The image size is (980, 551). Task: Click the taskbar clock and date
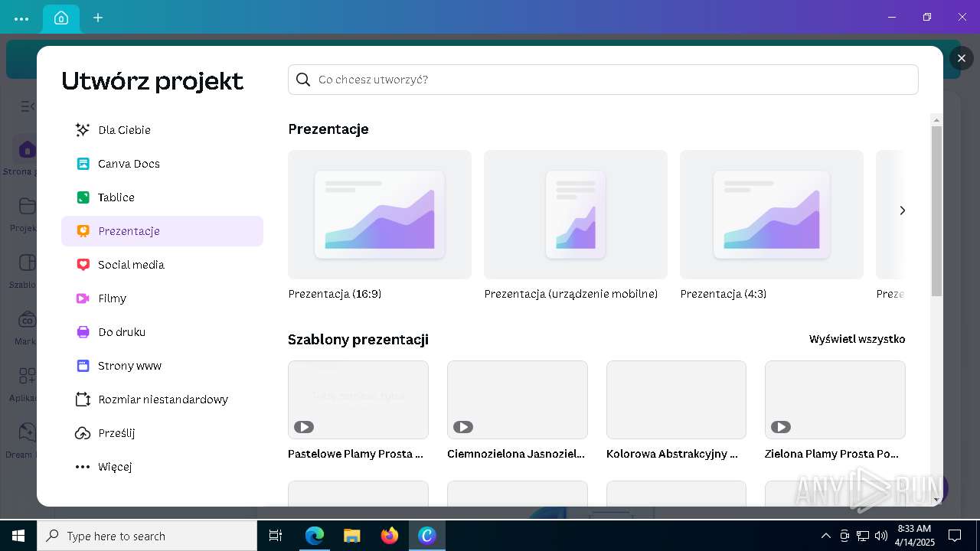[914, 536]
